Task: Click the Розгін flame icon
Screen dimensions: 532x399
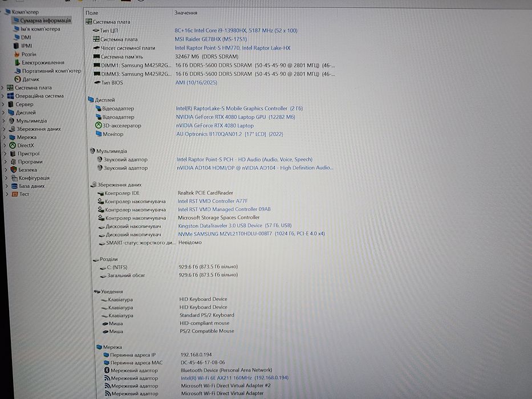Action: [x=17, y=54]
